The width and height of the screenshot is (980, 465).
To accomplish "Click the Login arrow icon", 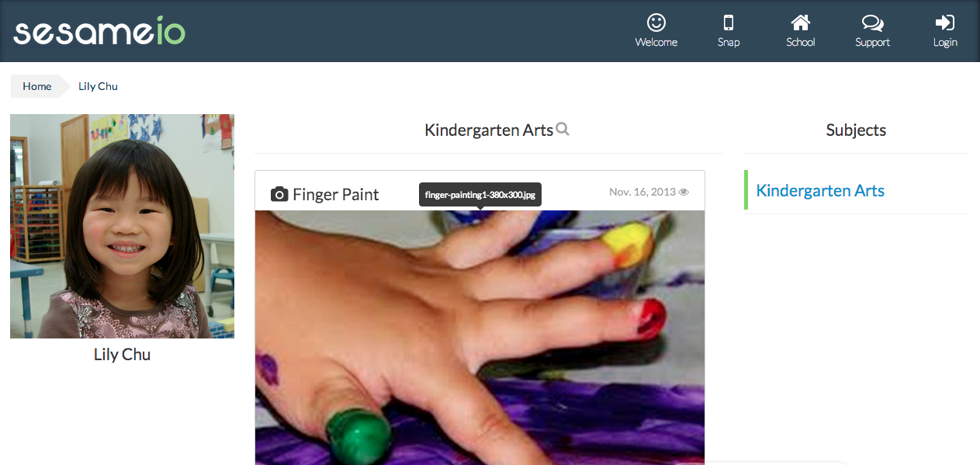I will tap(944, 23).
